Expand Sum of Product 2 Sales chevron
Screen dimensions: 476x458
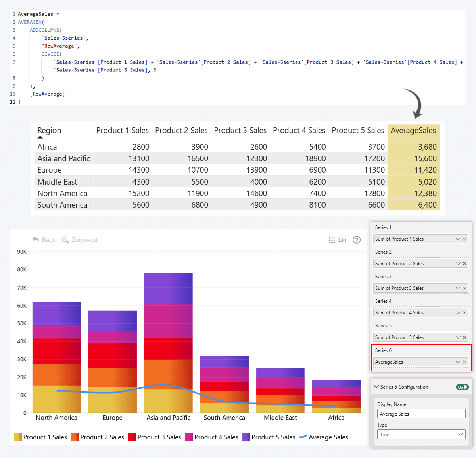pos(458,264)
